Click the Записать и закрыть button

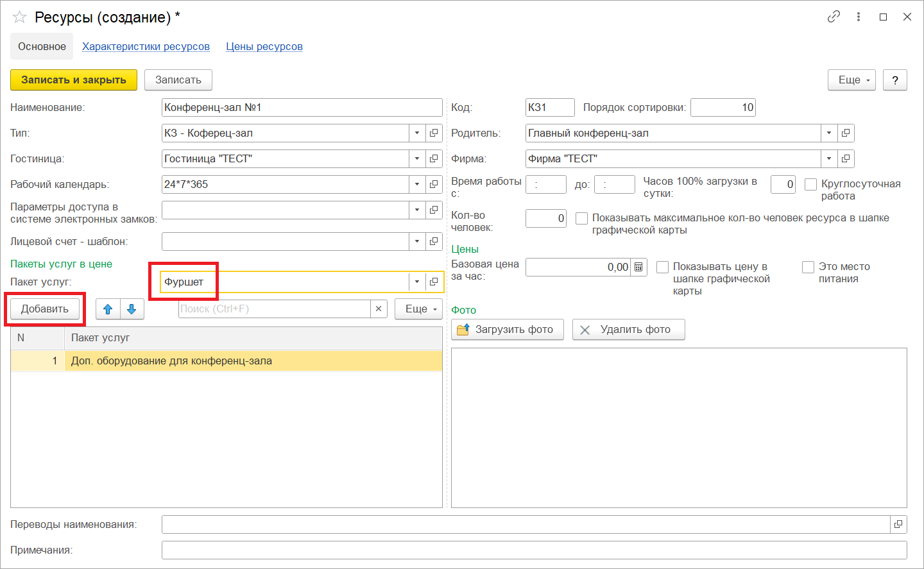click(x=74, y=80)
